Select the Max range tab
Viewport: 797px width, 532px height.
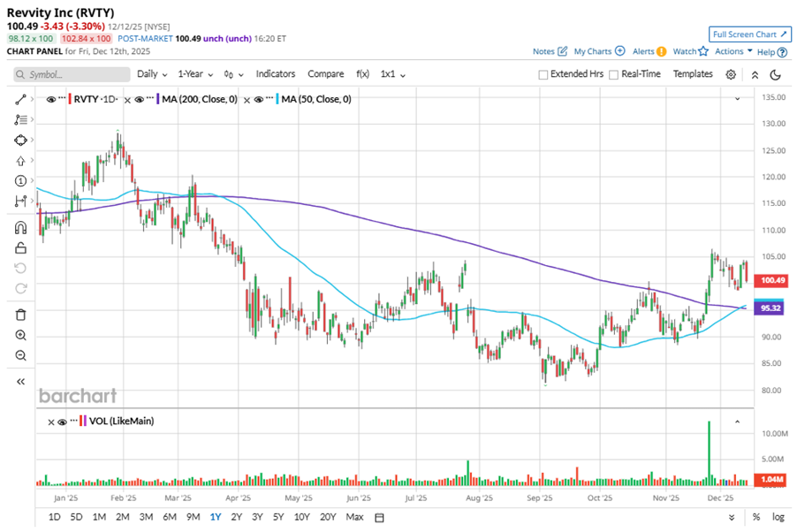click(x=355, y=517)
